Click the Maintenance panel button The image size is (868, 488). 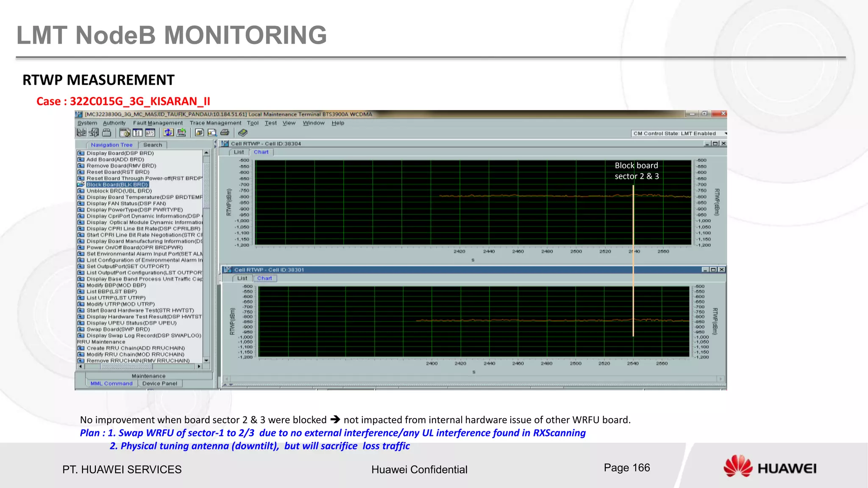point(149,376)
